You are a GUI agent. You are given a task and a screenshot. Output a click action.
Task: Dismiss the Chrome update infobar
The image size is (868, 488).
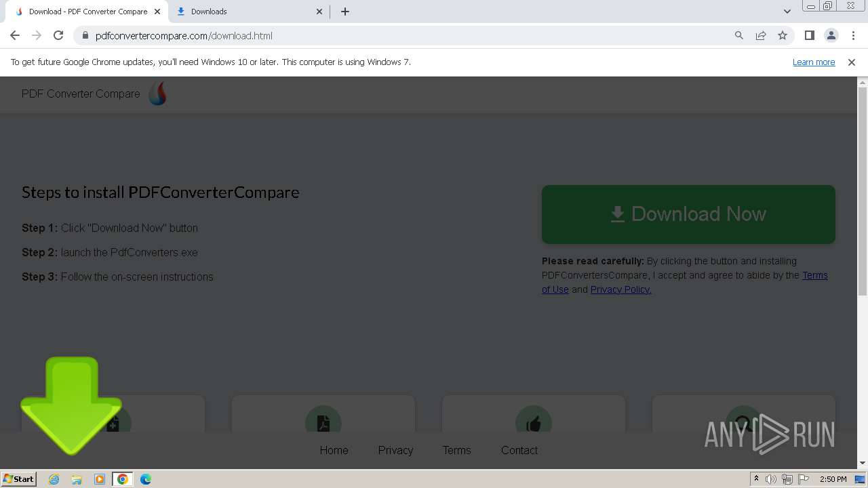[x=852, y=62]
